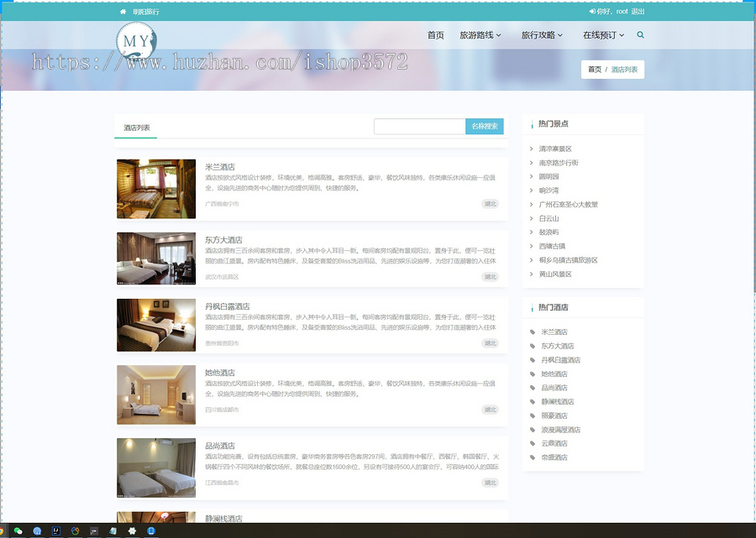This screenshot has width=756, height=538.
Task: Click 广西省南宁市 location under 米兰酒店
Action: click(x=222, y=204)
